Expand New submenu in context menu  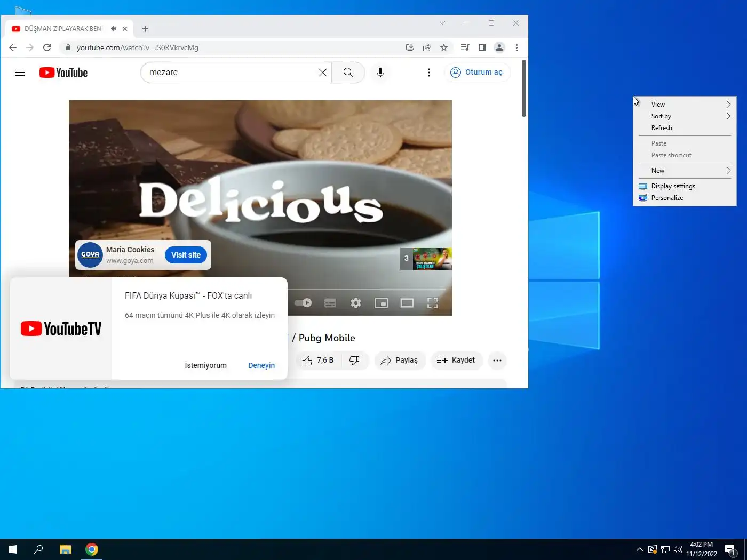pyautogui.click(x=685, y=171)
